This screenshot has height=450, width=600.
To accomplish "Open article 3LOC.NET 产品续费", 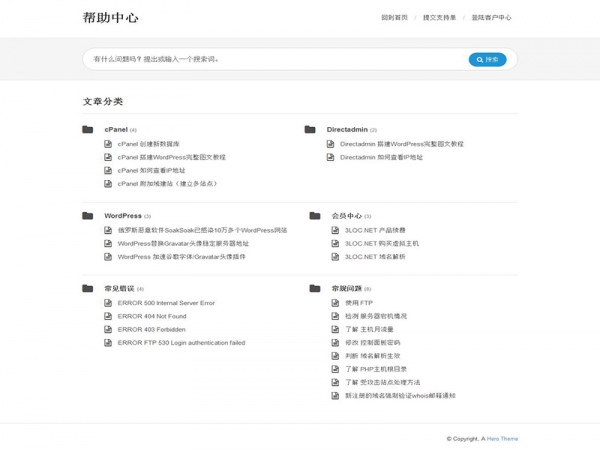I will tap(375, 230).
